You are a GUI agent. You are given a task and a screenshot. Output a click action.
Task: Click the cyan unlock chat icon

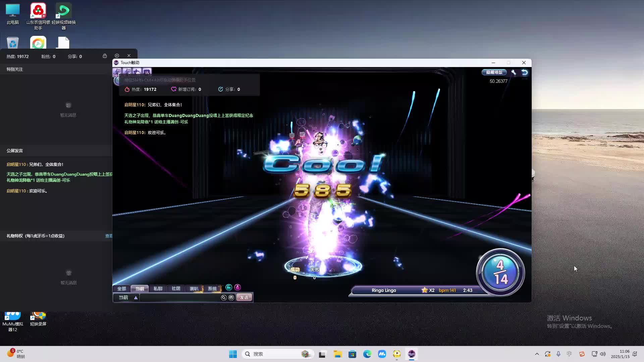(x=229, y=287)
